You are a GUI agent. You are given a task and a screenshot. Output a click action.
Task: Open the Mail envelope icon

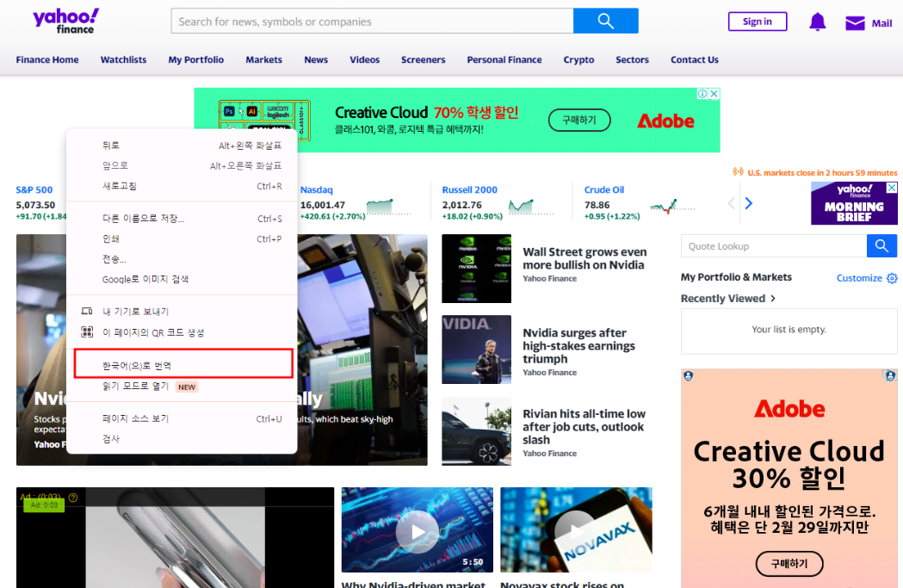pos(855,23)
